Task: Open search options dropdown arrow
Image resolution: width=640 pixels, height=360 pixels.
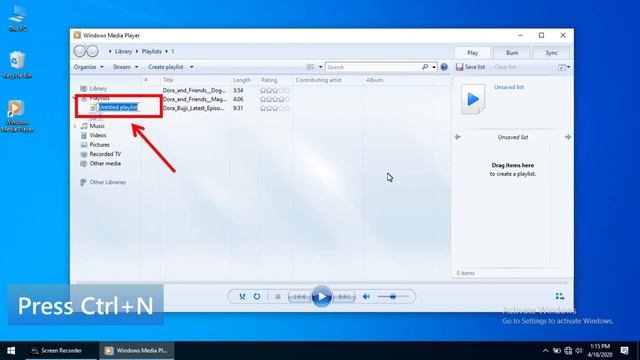Action: [434, 67]
